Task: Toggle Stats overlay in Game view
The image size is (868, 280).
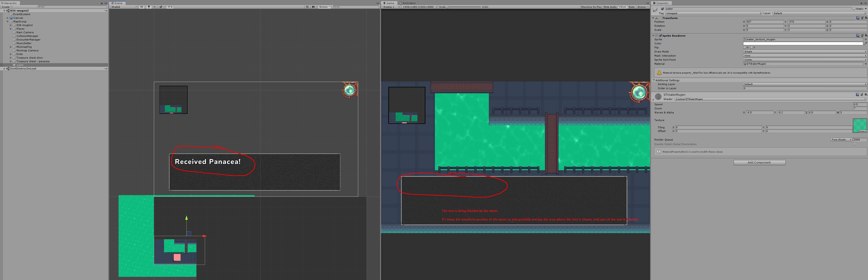Action: click(x=632, y=7)
